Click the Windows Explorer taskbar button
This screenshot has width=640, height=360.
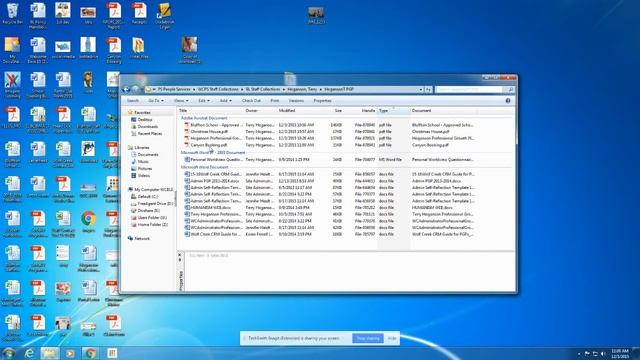tap(49, 353)
